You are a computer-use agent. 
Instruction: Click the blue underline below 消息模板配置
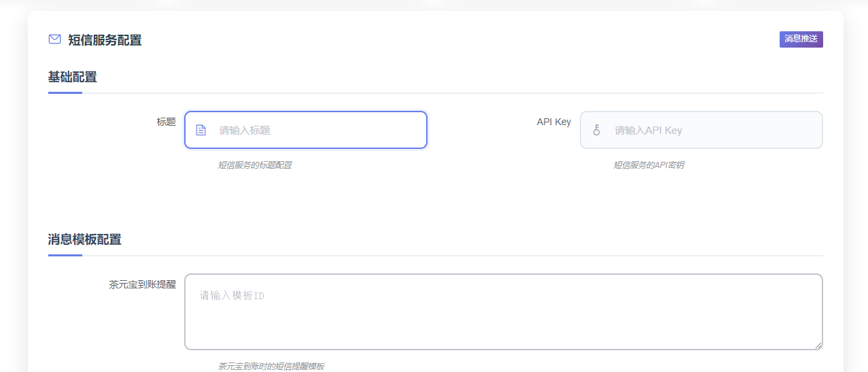point(65,255)
